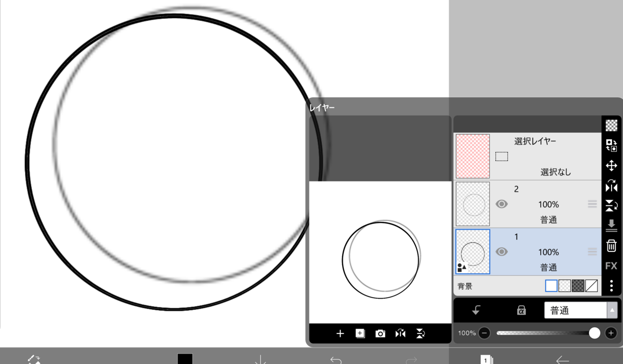Image resolution: width=623 pixels, height=364 pixels.
Task: Redo the action
Action: click(411, 359)
